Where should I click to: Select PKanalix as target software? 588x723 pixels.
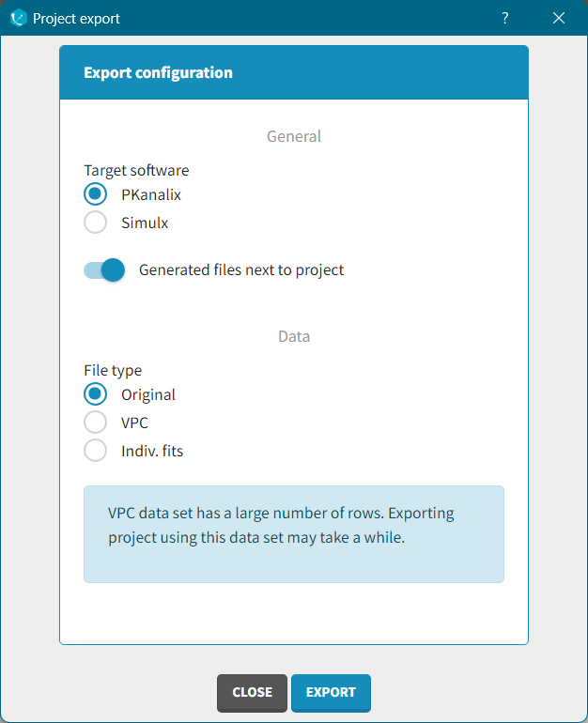pyautogui.click(x=96, y=195)
